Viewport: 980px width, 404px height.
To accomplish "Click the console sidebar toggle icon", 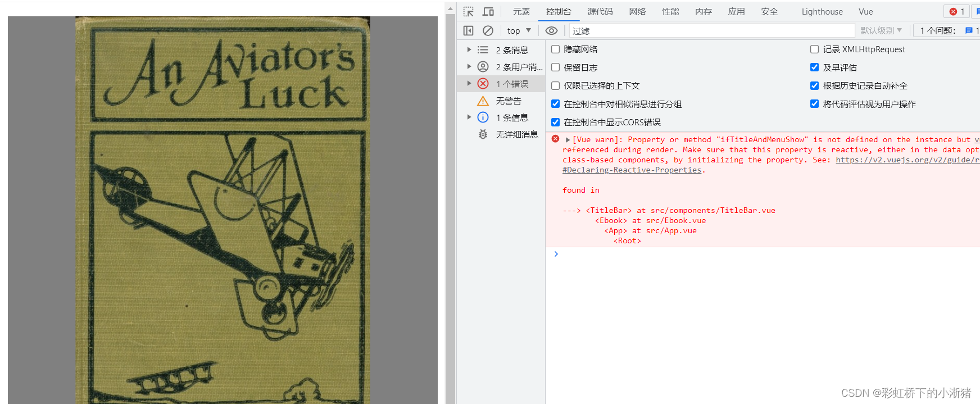I will (469, 30).
